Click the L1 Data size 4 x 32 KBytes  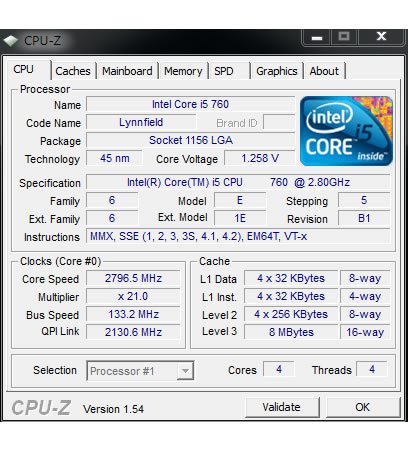291,278
